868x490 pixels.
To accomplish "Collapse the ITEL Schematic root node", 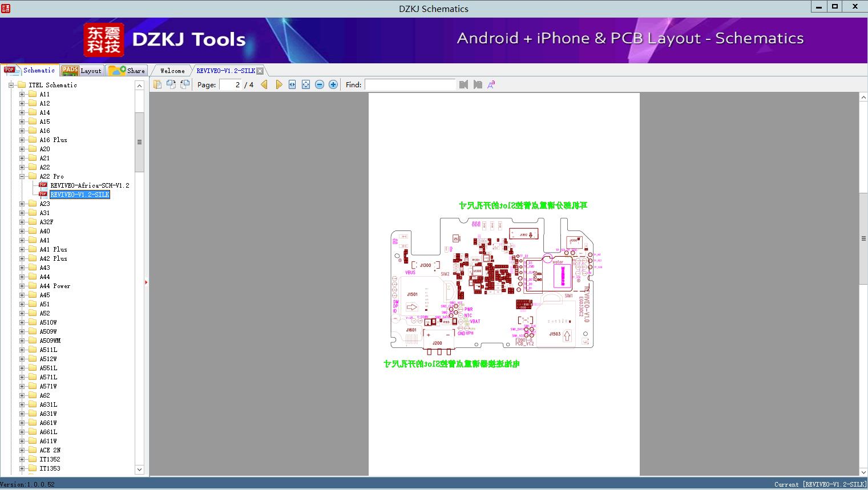I will pos(11,85).
